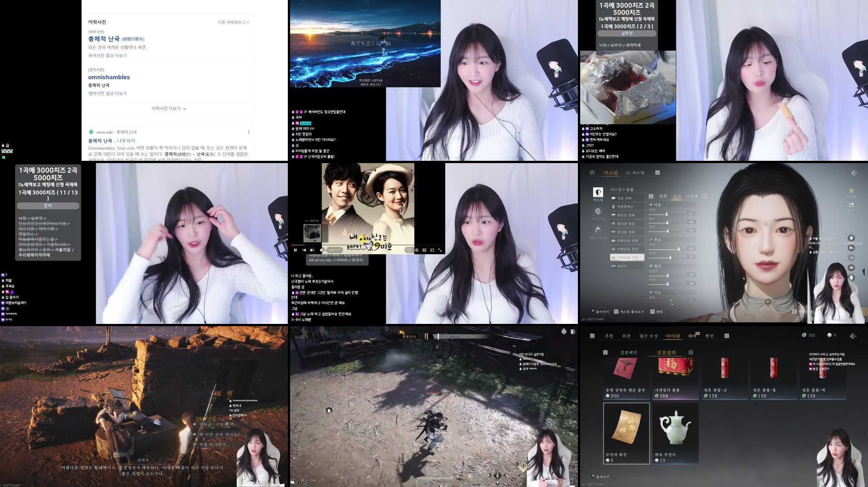Open the three-dot menu on the namu.wiki result
The height and width of the screenshot is (487, 868).
248,131
